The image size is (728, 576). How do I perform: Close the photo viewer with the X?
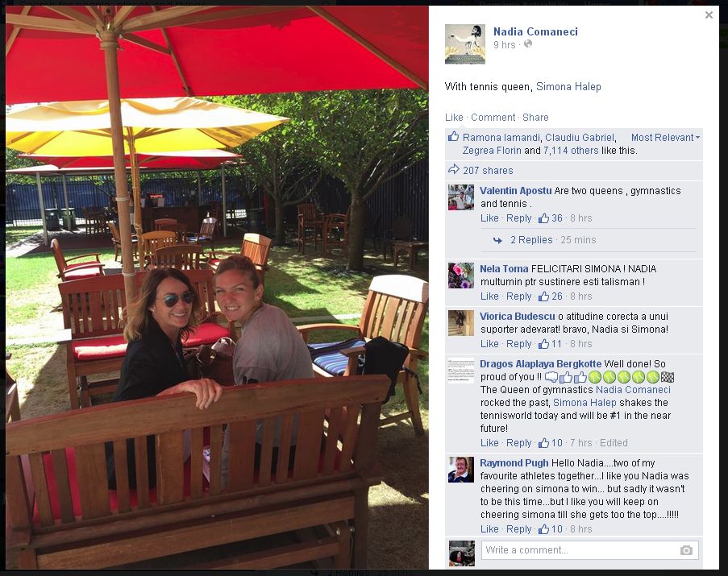709,15
